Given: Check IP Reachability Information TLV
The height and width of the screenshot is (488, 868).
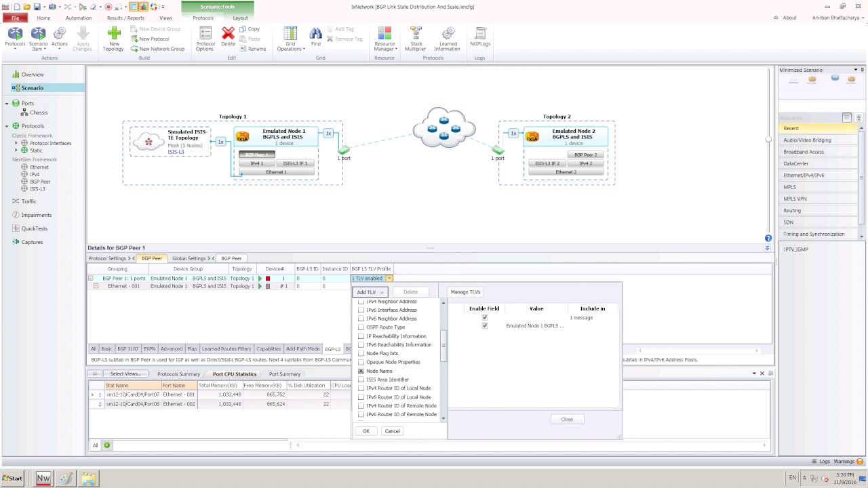Looking at the screenshot, I should coord(361,336).
